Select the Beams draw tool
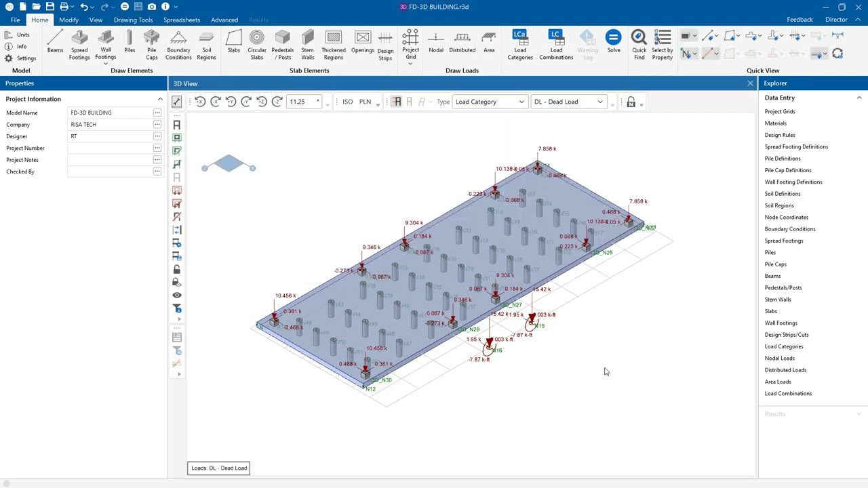 (55, 43)
